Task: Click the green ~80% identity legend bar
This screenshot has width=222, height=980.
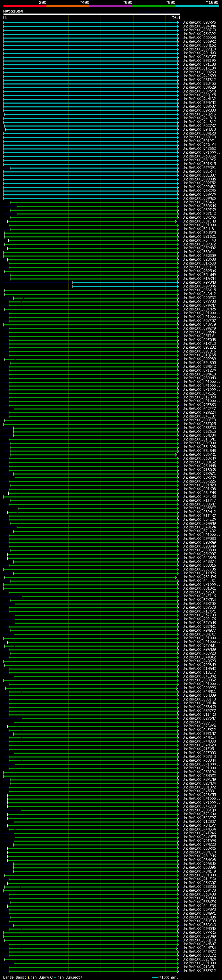Action: (x=154, y=6)
